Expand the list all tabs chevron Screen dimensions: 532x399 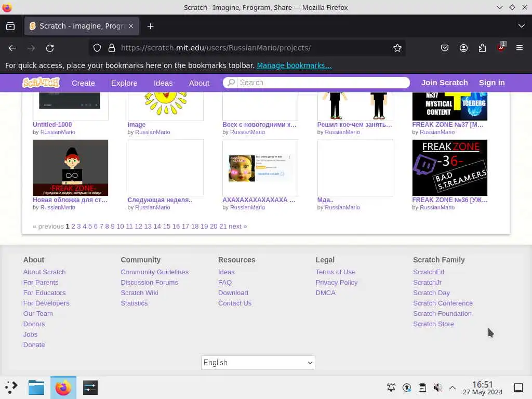coord(522,26)
